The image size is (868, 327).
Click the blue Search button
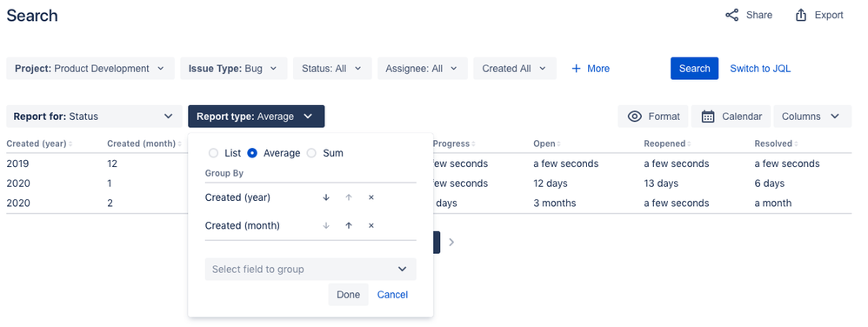[x=694, y=69]
